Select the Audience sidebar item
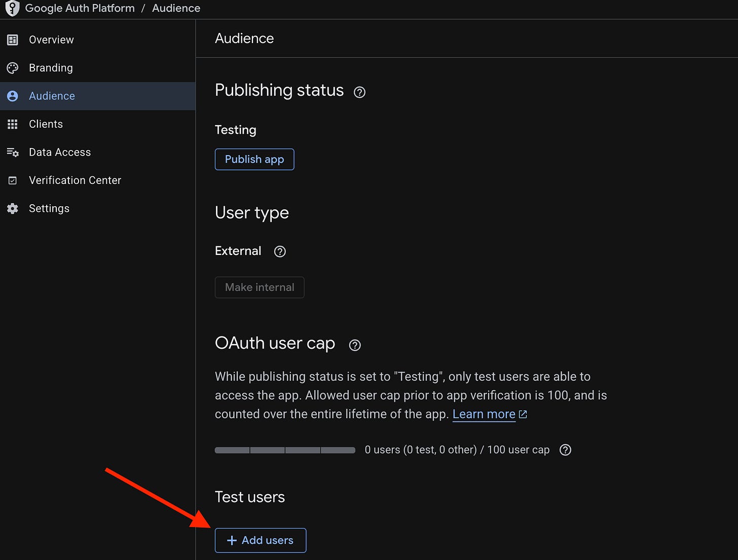The height and width of the screenshot is (560, 738). [x=98, y=96]
